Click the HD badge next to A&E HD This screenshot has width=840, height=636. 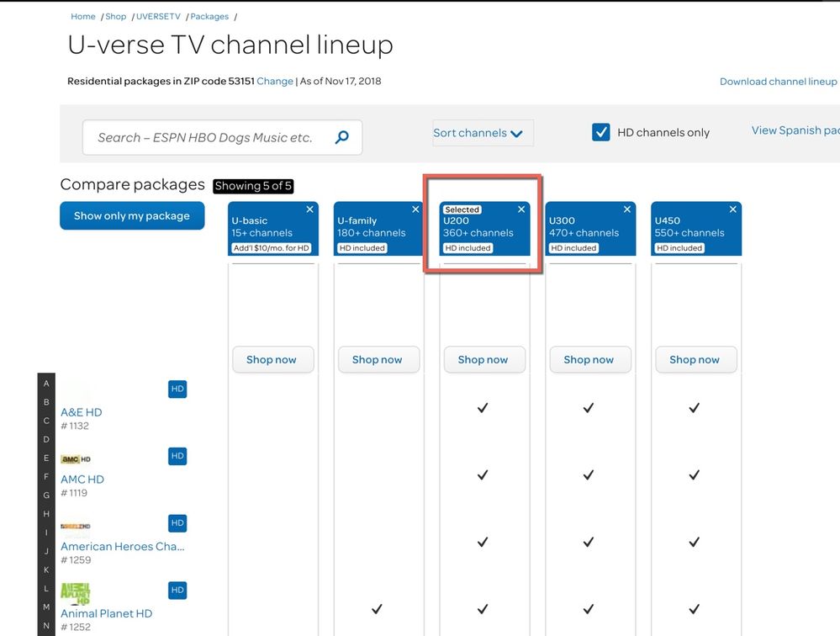(x=177, y=389)
